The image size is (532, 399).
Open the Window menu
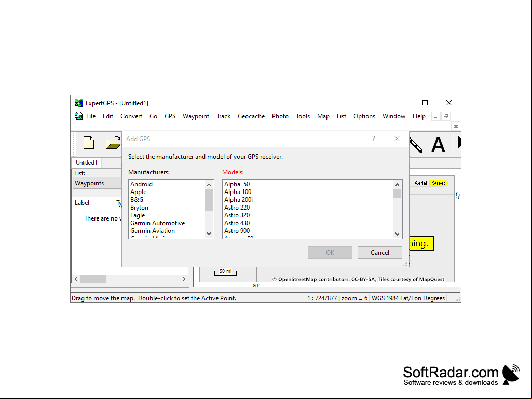click(394, 116)
